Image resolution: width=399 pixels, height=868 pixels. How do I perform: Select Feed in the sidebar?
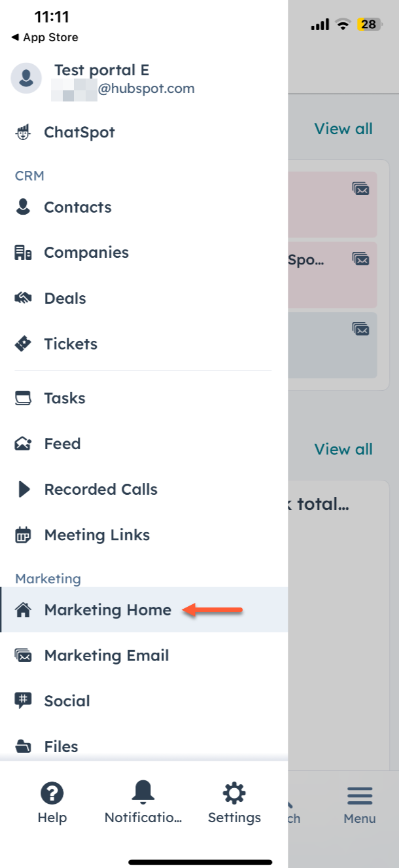tap(61, 444)
